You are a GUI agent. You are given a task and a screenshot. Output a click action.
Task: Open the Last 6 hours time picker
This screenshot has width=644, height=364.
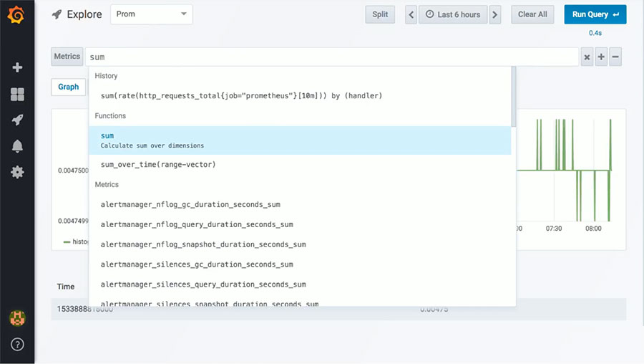click(454, 14)
